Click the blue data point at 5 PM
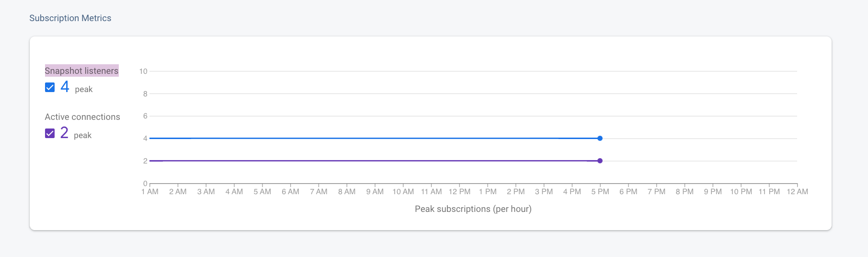This screenshot has height=257, width=868. click(600, 138)
